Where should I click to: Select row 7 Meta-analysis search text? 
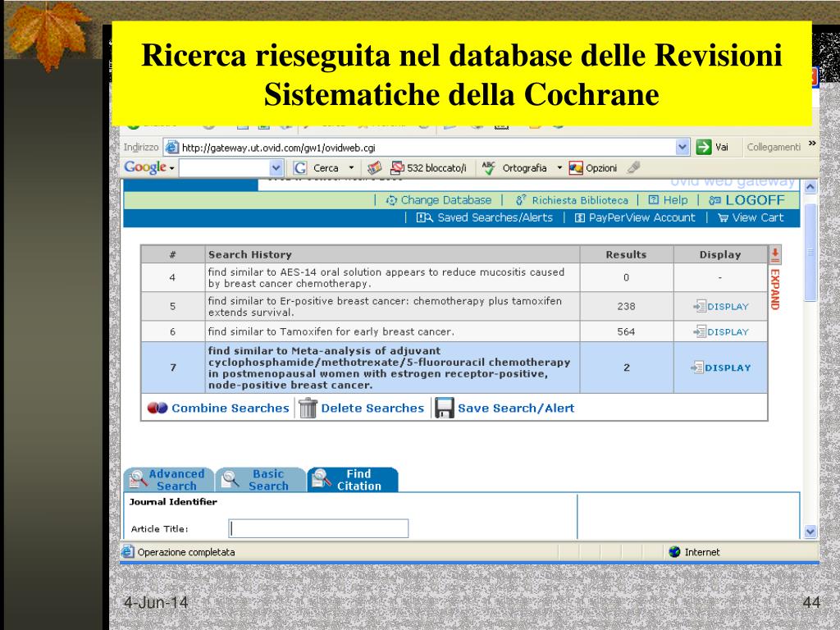[390, 368]
